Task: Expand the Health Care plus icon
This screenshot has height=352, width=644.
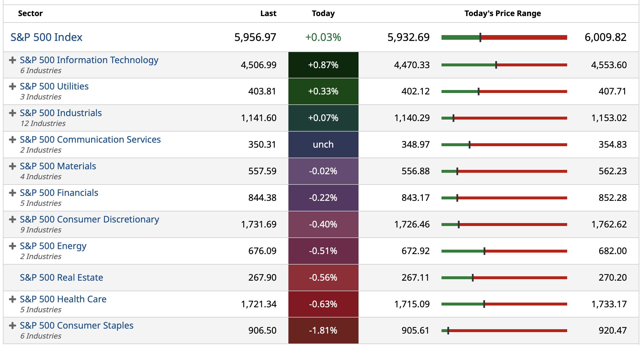Action: click(12, 299)
